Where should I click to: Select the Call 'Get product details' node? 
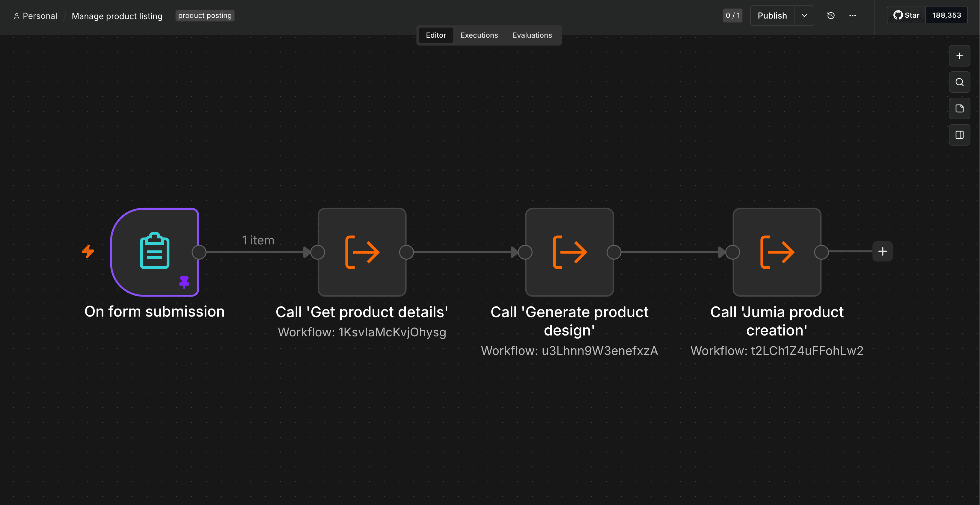[362, 252]
